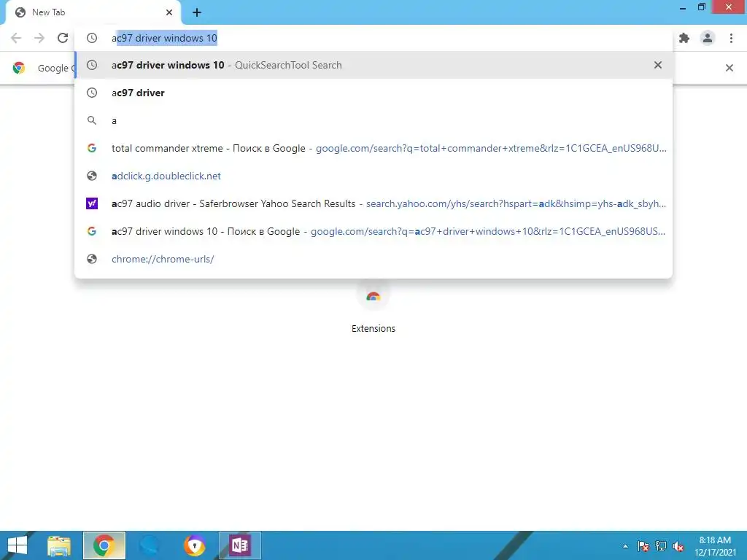The height and width of the screenshot is (560, 747).
Task: Open the Edge browser from the taskbar
Action: coord(149,545)
